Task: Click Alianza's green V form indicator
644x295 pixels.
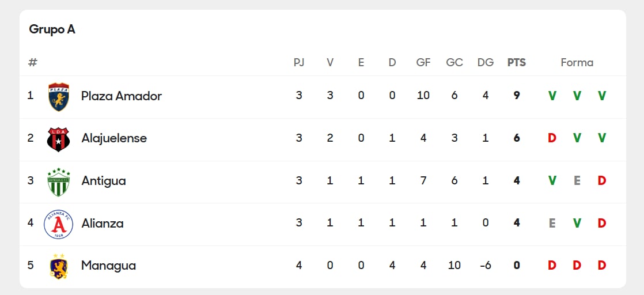Action: 577,224
